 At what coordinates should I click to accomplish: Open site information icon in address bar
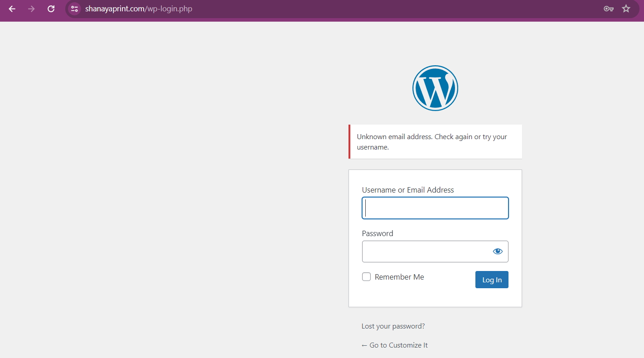coord(74,9)
